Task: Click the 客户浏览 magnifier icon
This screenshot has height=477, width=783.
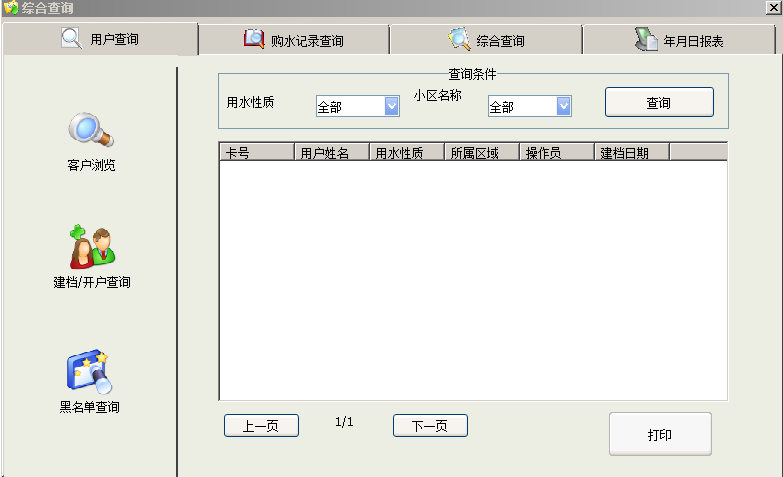Action: click(91, 129)
